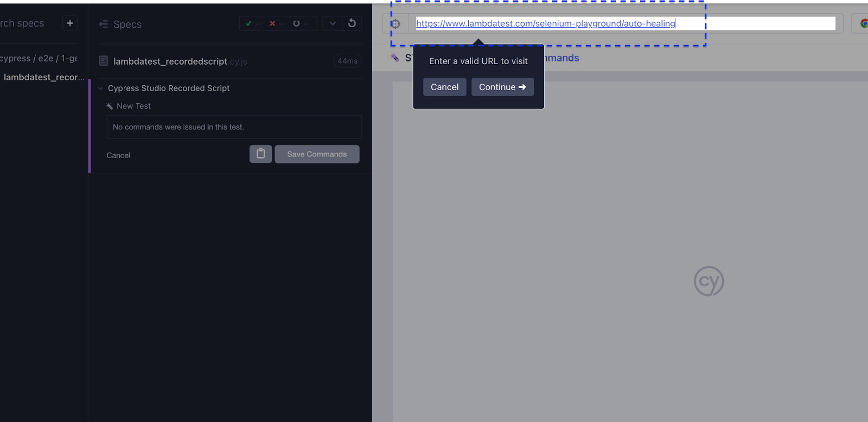This screenshot has width=868, height=422.
Task: Select the cypress / e2e folder row
Action: 39,58
